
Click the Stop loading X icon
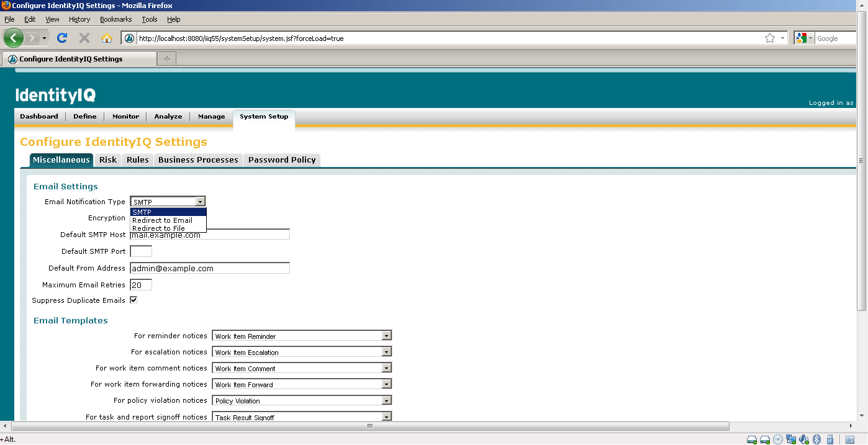tap(84, 38)
